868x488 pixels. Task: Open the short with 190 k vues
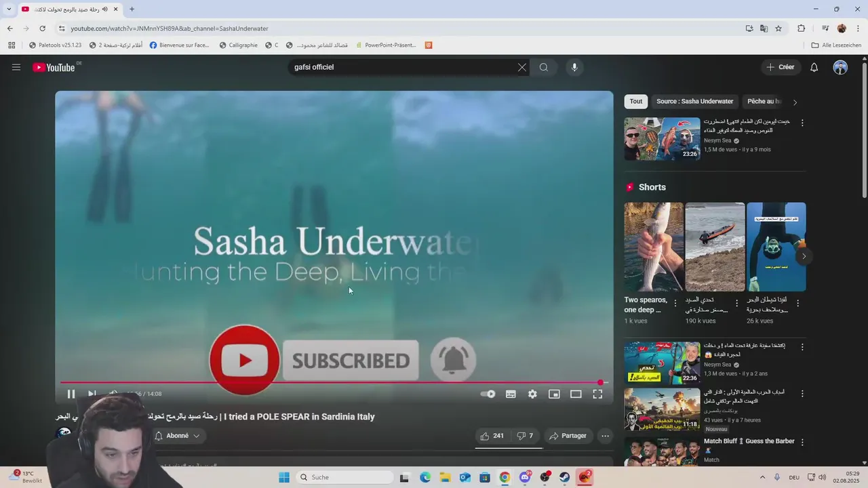tap(715, 247)
